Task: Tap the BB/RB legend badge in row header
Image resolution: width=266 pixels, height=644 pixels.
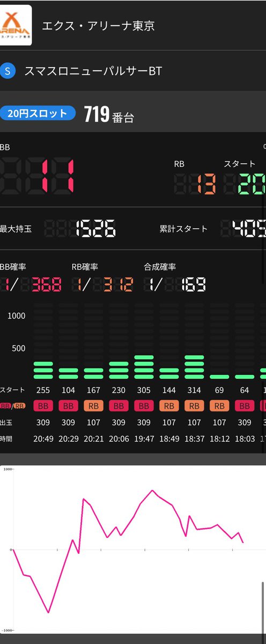Action: pyautogui.click(x=13, y=406)
